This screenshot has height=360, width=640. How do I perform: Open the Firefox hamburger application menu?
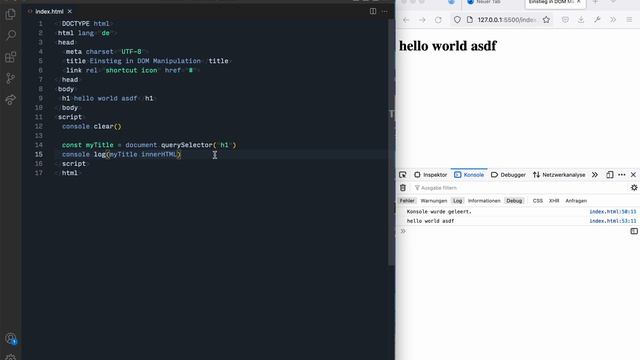pos(629,20)
